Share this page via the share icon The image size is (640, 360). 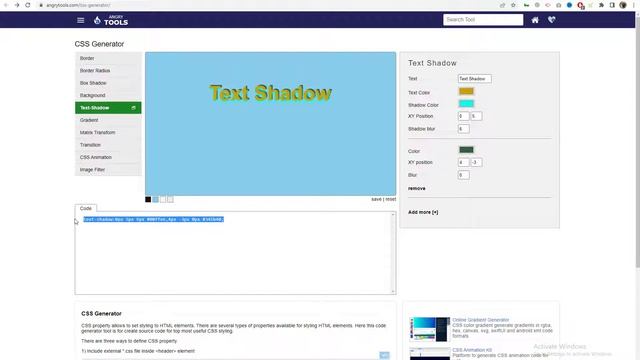pos(502,5)
